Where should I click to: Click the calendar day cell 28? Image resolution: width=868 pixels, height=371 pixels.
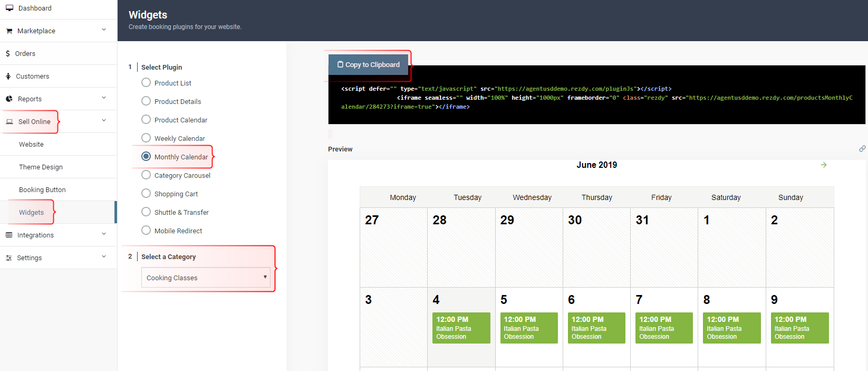coord(461,248)
